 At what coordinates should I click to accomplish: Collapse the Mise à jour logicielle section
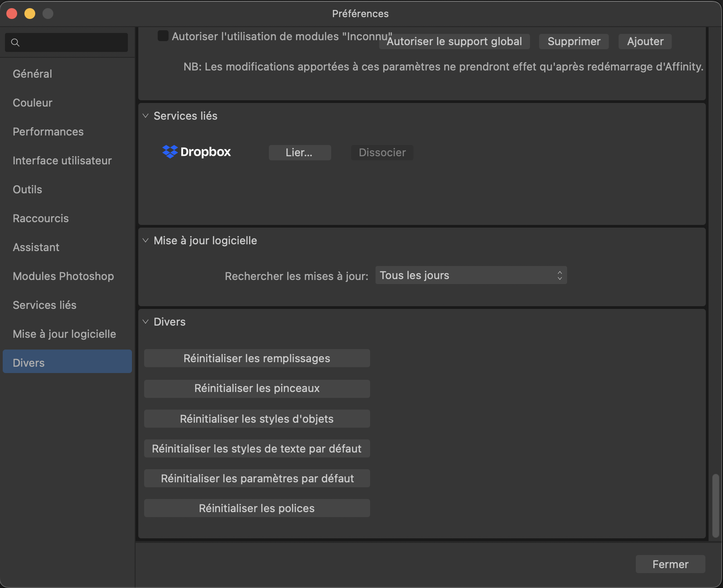(146, 241)
